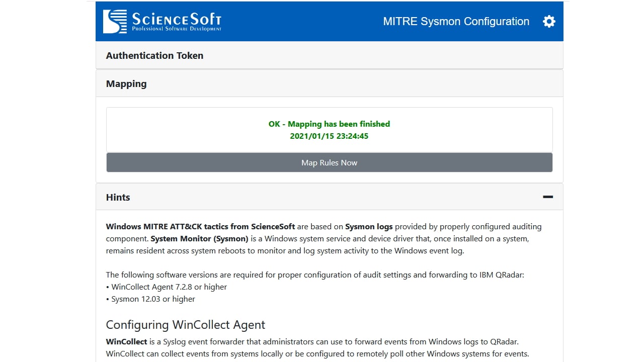The width and height of the screenshot is (644, 362).
Task: Click the Mapping header label
Action: (x=126, y=83)
